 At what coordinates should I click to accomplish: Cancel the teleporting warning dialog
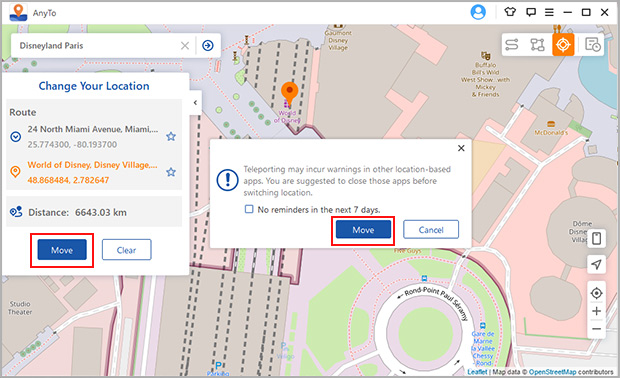pyautogui.click(x=431, y=230)
